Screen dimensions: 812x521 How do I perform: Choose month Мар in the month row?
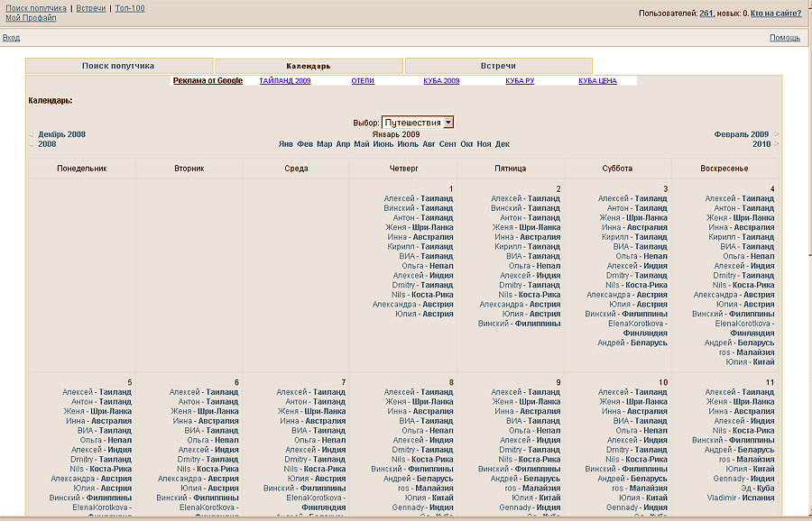point(324,144)
